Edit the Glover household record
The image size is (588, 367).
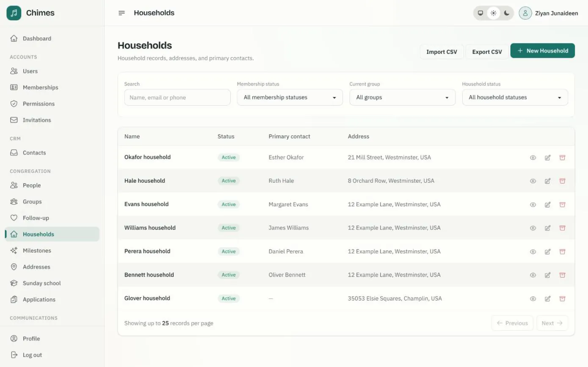point(547,299)
